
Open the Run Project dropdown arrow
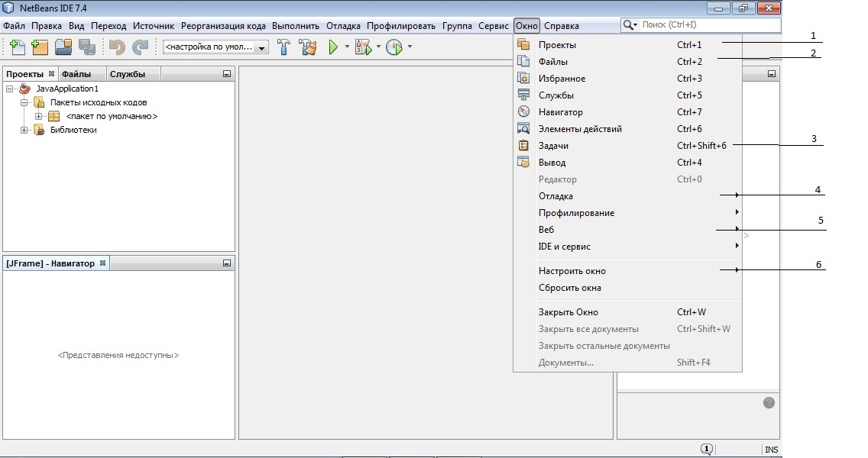347,47
